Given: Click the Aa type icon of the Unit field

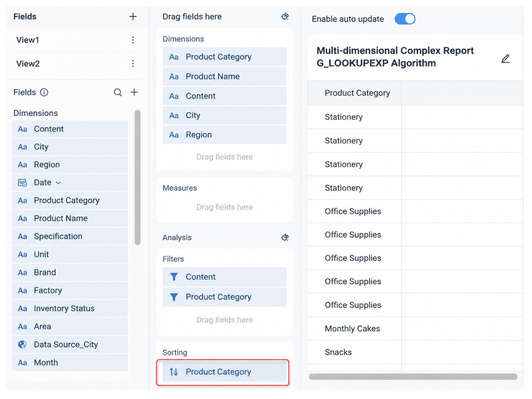Looking at the screenshot, I should (22, 255).
